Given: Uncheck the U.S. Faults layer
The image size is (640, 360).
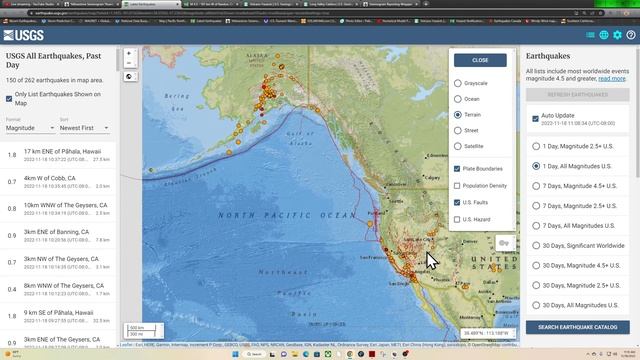Looking at the screenshot, I should coord(457,202).
